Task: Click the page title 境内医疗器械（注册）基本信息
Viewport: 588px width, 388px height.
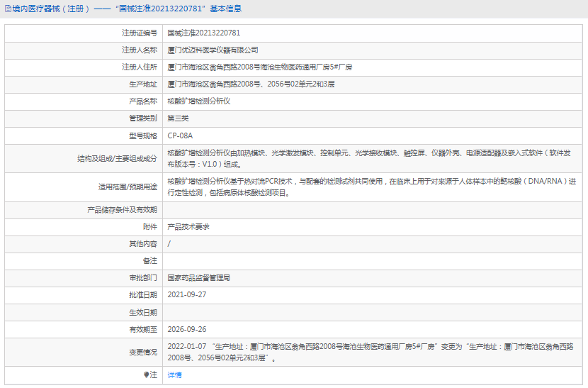Action: point(127,9)
